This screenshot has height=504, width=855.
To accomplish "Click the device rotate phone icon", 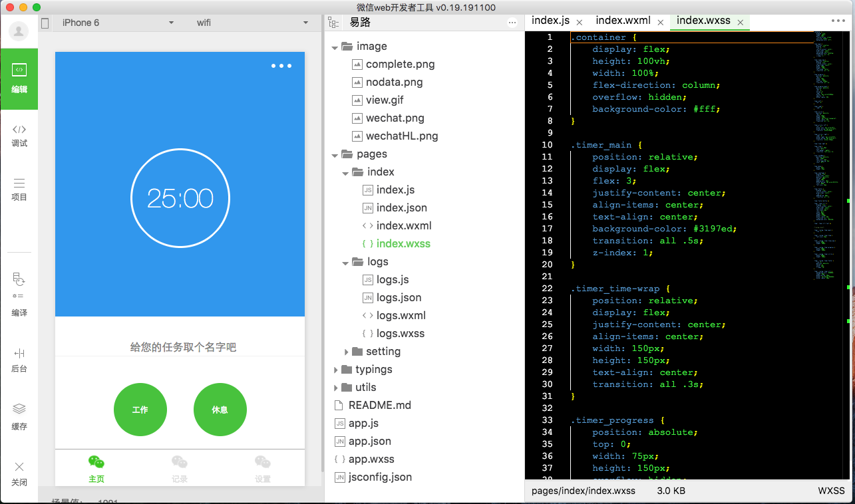I will [45, 23].
